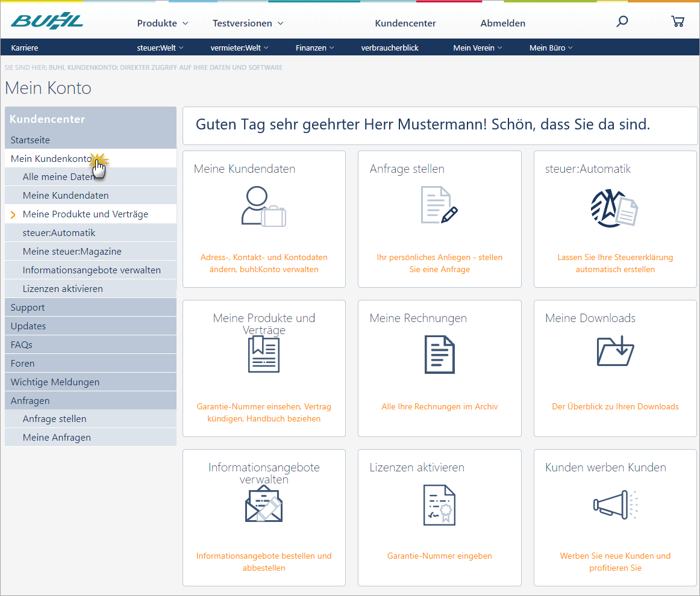Click the magnifying glass search icon

coord(622,22)
